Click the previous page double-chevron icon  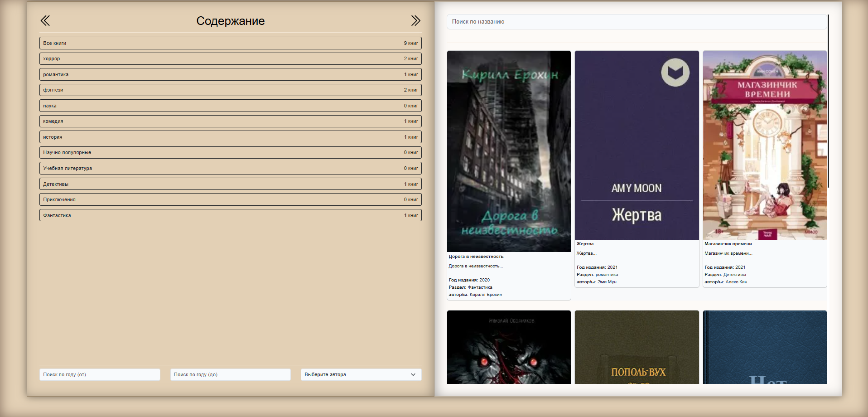[45, 21]
